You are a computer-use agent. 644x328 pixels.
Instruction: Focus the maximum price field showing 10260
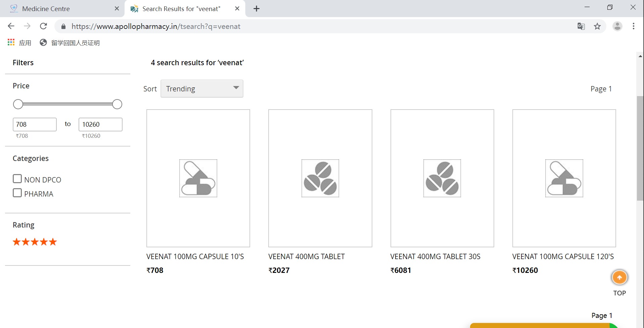pos(100,124)
